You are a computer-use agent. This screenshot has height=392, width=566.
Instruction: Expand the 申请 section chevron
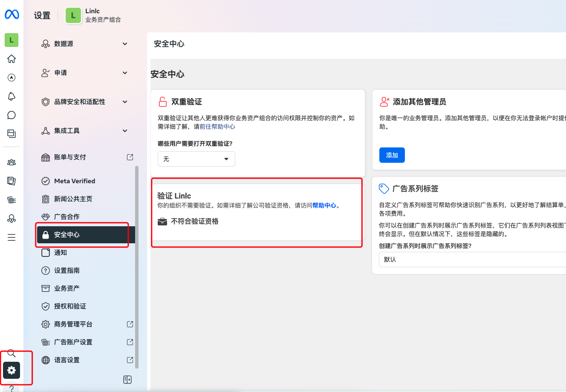[x=125, y=73]
